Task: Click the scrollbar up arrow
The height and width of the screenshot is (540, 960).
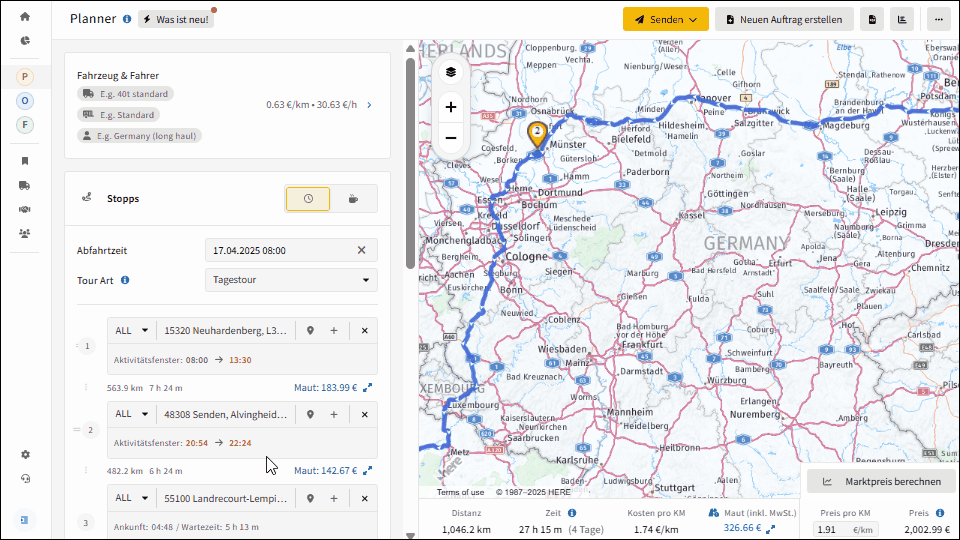Action: (x=410, y=48)
